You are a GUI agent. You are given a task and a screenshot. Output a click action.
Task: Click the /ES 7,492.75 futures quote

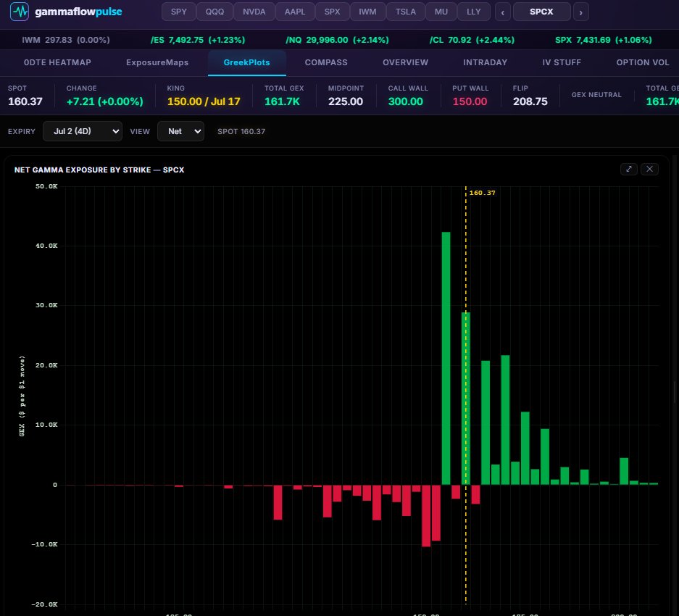point(198,40)
